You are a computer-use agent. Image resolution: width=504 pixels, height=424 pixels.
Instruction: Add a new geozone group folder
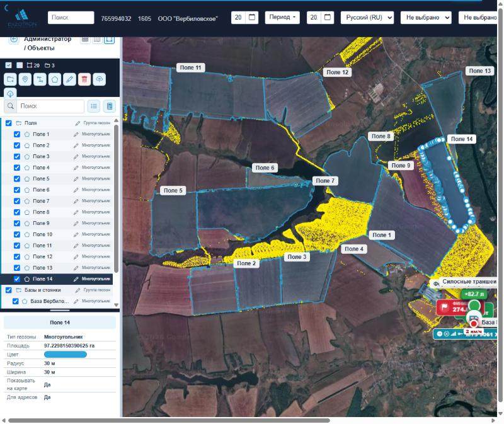point(10,79)
